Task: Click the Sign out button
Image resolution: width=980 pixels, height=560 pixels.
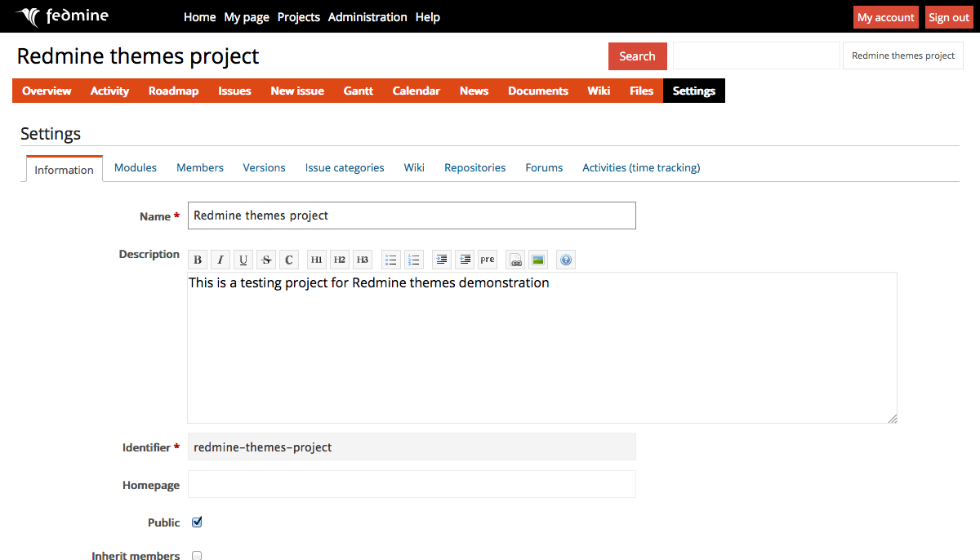Action: [949, 17]
